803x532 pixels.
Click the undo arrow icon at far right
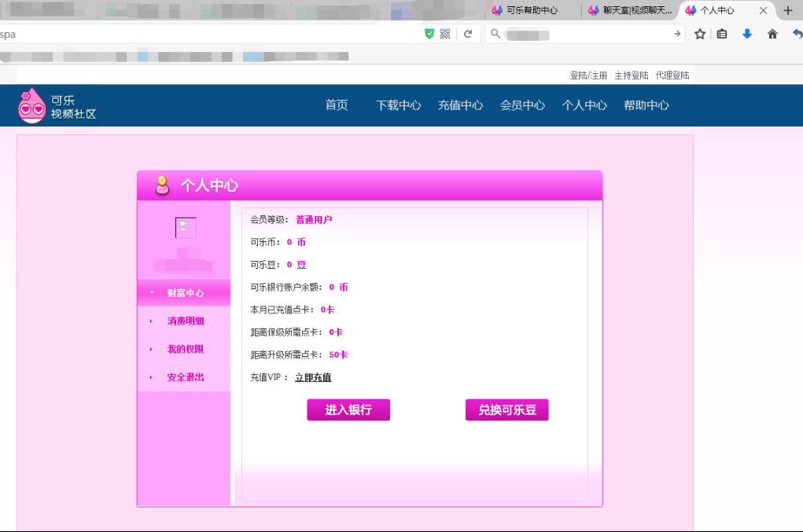(x=796, y=34)
